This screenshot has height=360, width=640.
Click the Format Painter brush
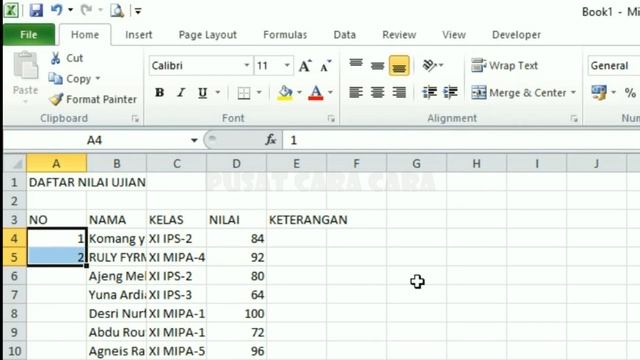point(56,99)
